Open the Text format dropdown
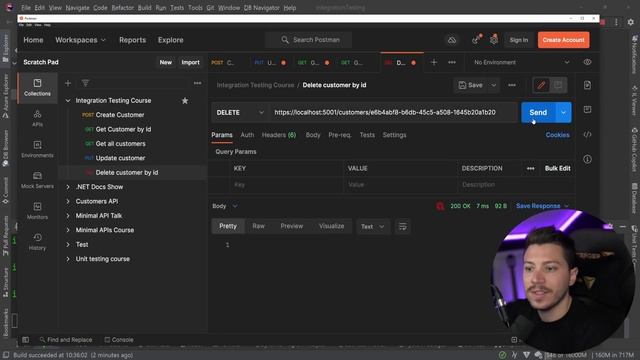 (372, 227)
